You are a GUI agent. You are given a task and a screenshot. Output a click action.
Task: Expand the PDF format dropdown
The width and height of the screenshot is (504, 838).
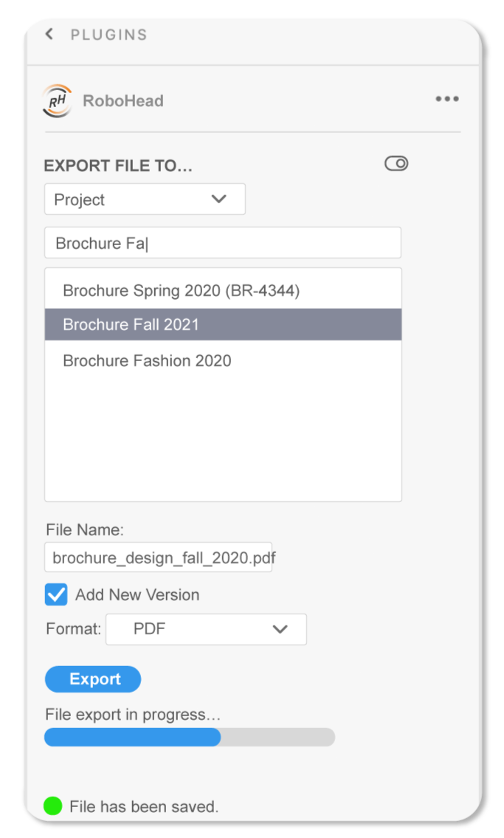pyautogui.click(x=206, y=629)
